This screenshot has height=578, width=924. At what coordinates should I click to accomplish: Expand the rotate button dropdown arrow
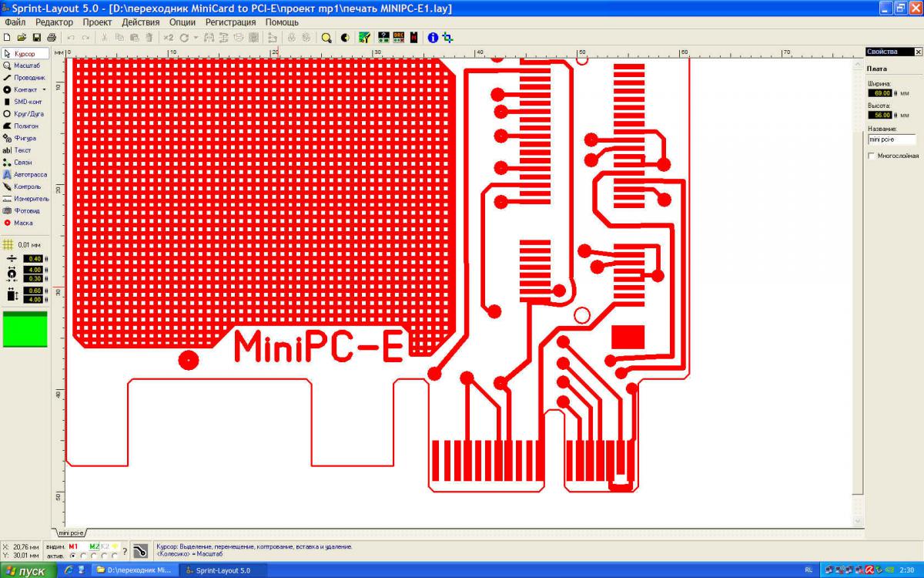(x=196, y=37)
